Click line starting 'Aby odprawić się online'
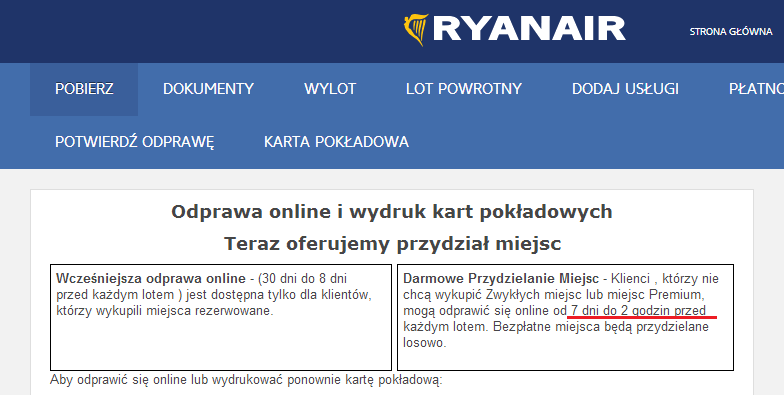The height and width of the screenshot is (395, 784). click(x=246, y=380)
